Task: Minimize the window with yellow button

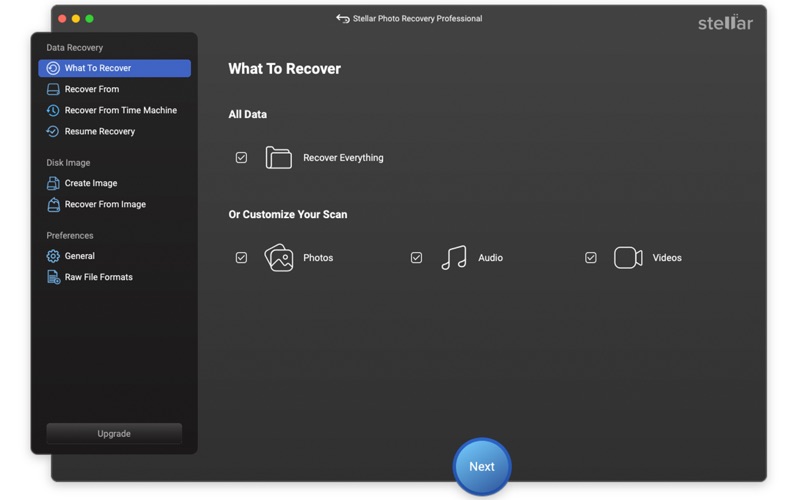Action: click(76, 19)
